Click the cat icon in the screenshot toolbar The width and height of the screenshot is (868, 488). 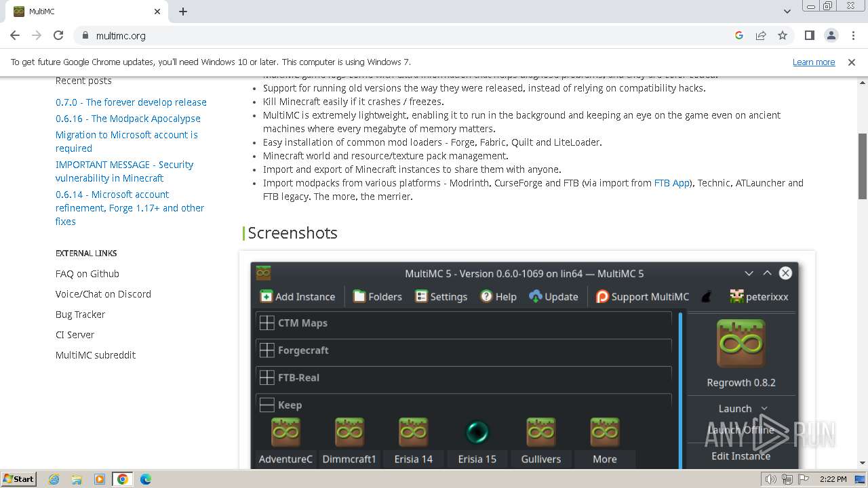(x=707, y=296)
